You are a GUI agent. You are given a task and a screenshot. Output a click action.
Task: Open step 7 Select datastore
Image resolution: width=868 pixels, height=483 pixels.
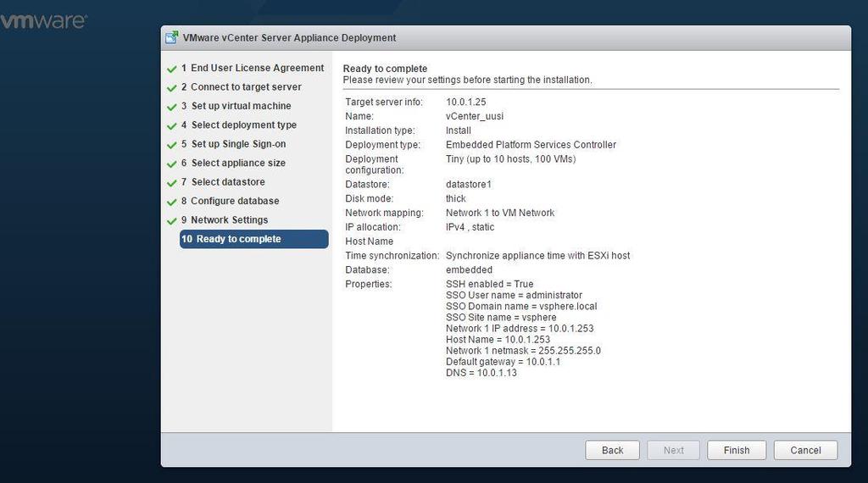(223, 181)
